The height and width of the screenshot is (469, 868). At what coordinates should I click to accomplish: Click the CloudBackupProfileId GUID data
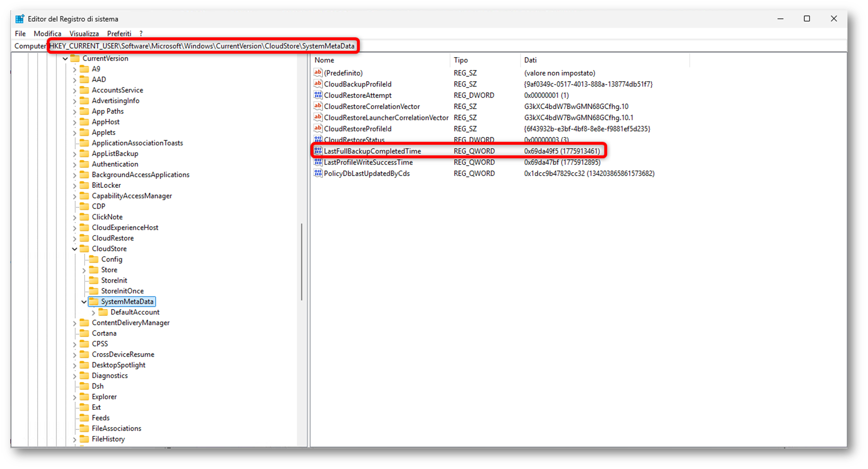point(588,84)
